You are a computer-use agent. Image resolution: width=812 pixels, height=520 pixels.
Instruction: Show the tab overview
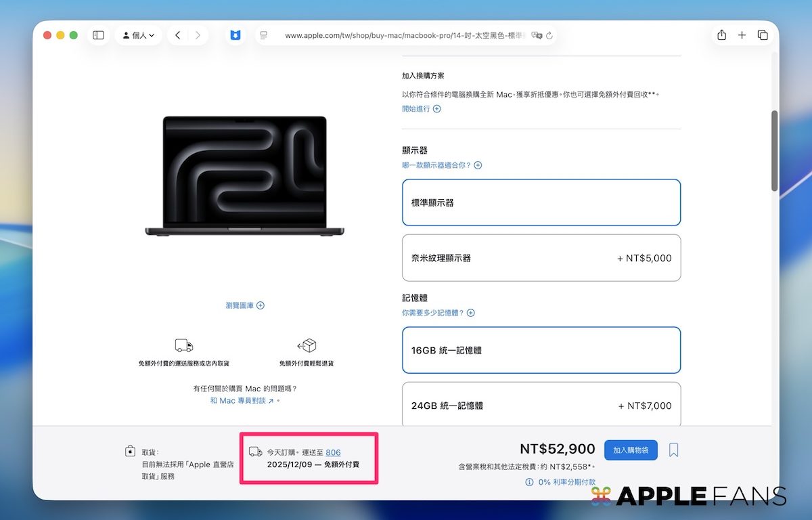point(763,35)
